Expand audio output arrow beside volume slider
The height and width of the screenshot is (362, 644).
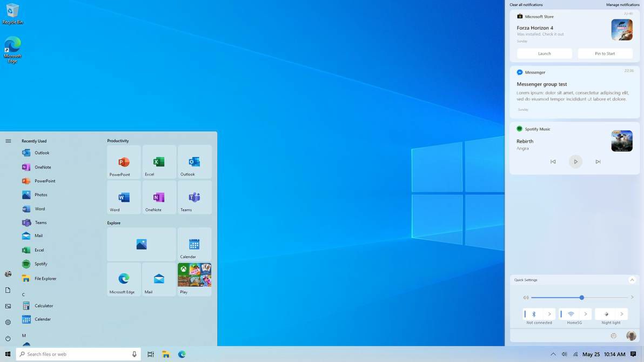click(x=632, y=298)
